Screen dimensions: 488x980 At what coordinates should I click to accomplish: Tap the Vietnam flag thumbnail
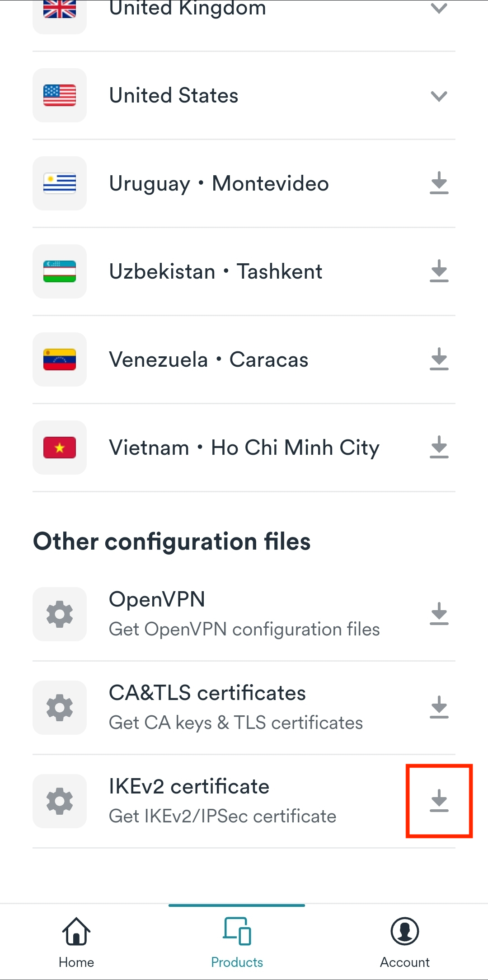60,448
